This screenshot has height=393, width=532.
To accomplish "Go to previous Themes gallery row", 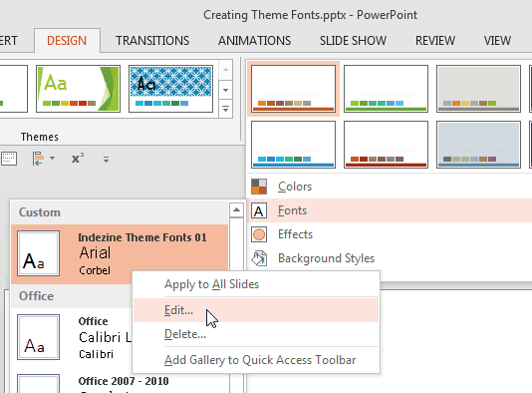I will pyautogui.click(x=225, y=70).
